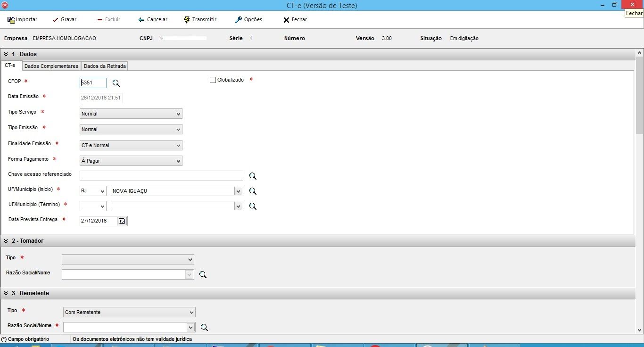Collapse the 2 - Tomador section
Image resolution: width=644 pixels, height=347 pixels.
coord(6,241)
